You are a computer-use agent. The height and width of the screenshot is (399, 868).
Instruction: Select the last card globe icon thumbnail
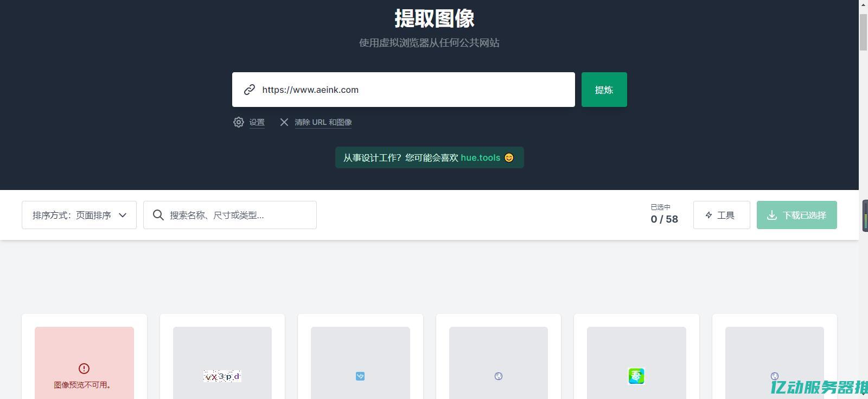775,376
